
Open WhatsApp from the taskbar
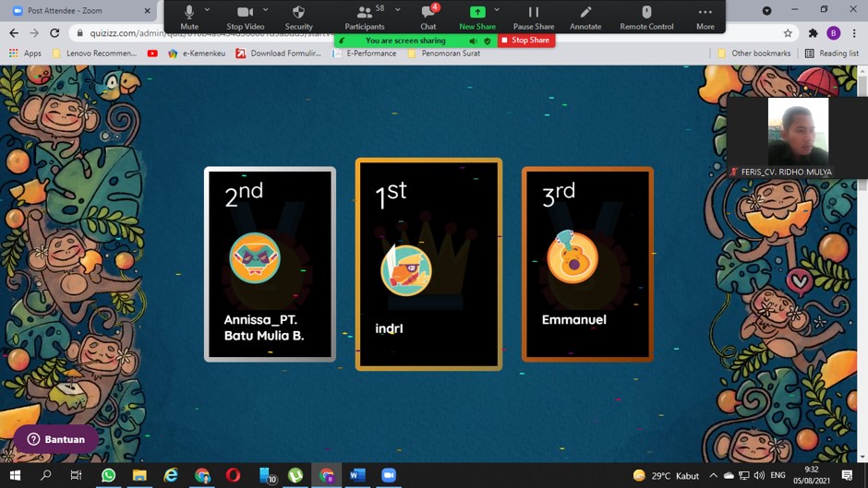108,475
